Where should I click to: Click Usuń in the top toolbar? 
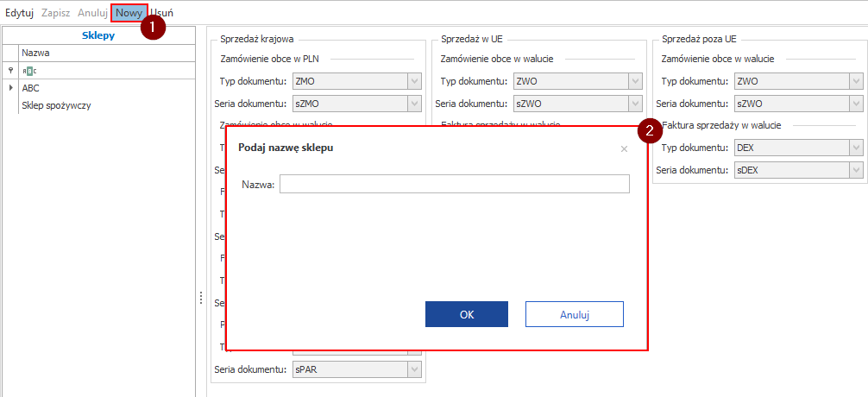pyautogui.click(x=161, y=14)
